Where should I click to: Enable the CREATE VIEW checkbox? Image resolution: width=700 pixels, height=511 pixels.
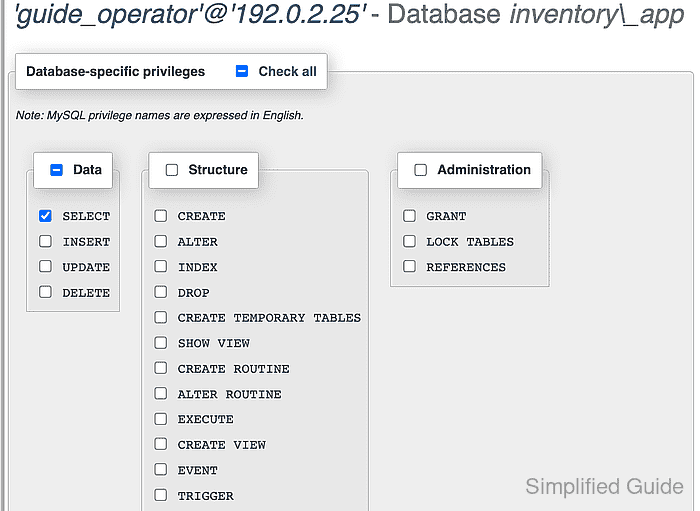click(161, 445)
